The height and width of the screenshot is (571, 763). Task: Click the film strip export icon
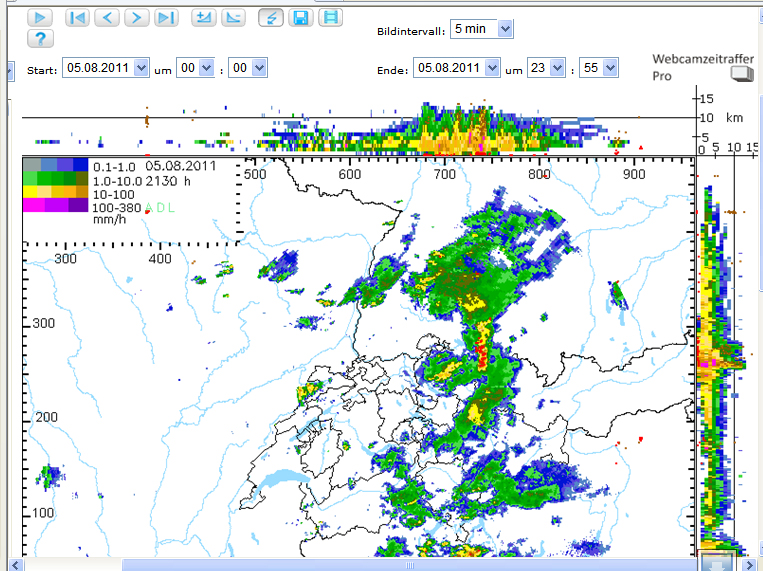pos(330,17)
